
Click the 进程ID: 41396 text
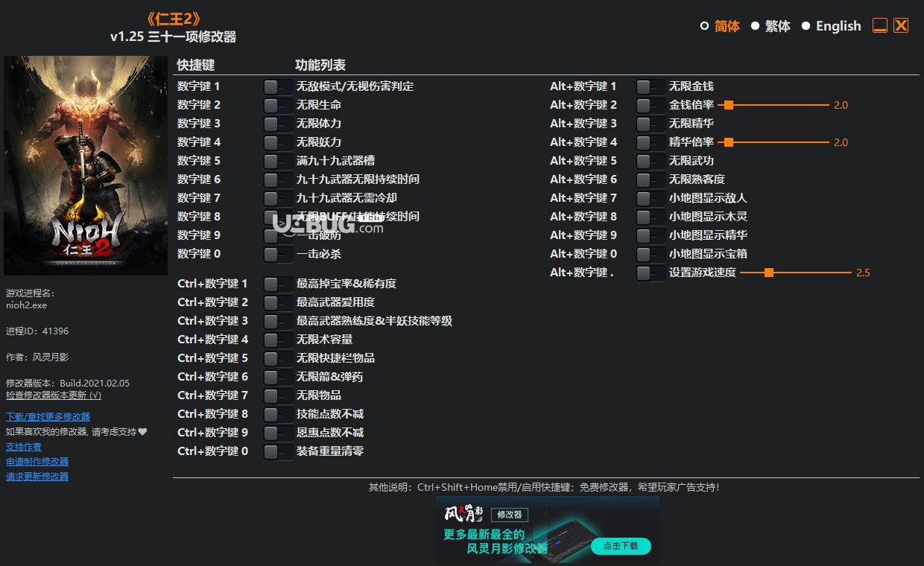37,331
